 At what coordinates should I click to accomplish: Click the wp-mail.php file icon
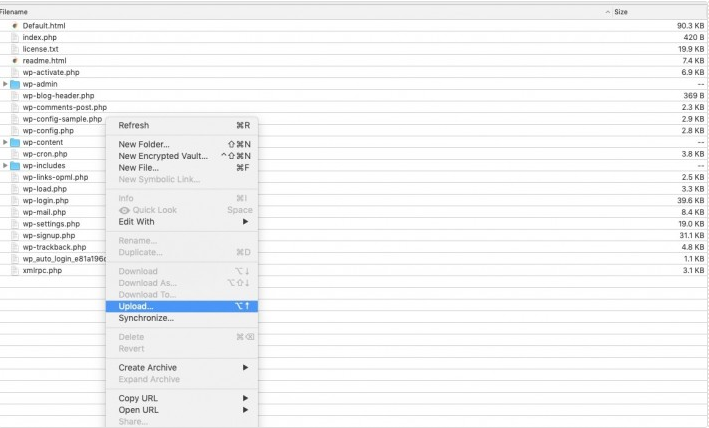coord(15,212)
